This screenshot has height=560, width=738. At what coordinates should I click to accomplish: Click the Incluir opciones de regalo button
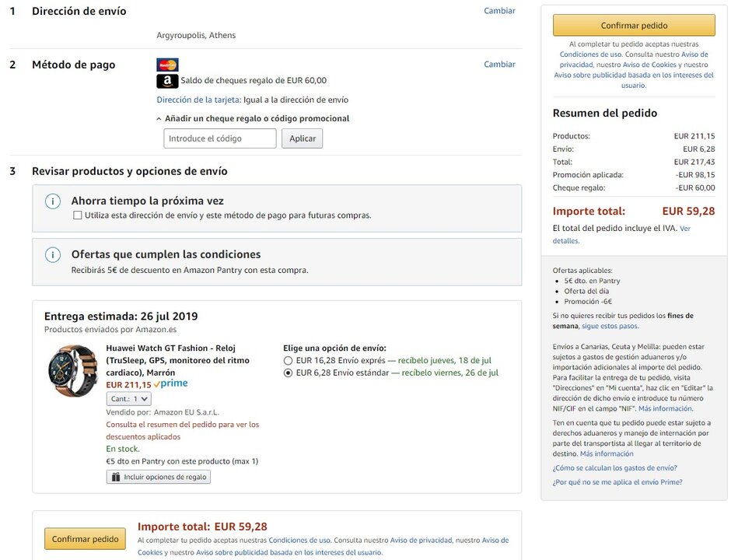tap(159, 477)
